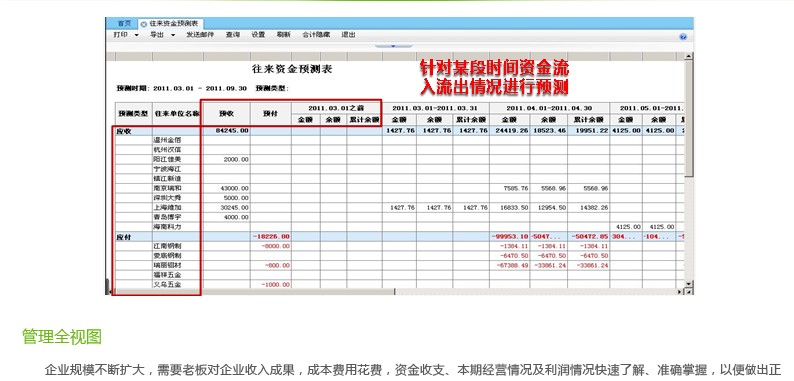Click the -99953.10 cell
Image resolution: width=794 pixels, height=381 pixels.
click(x=510, y=237)
